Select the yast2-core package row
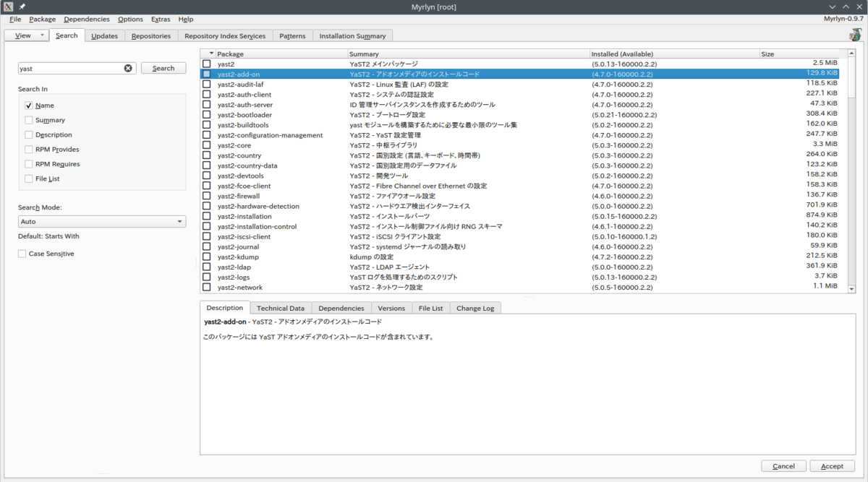The image size is (868, 482). (x=519, y=145)
